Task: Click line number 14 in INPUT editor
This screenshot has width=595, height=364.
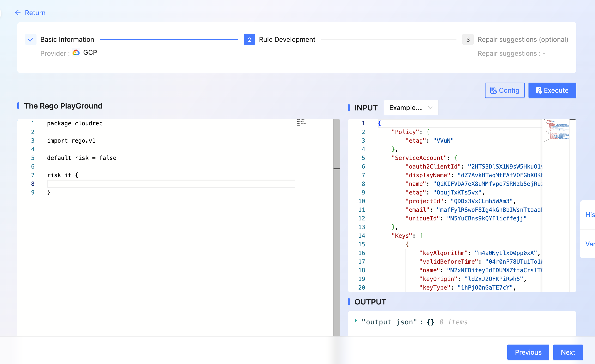Action: 362,236
